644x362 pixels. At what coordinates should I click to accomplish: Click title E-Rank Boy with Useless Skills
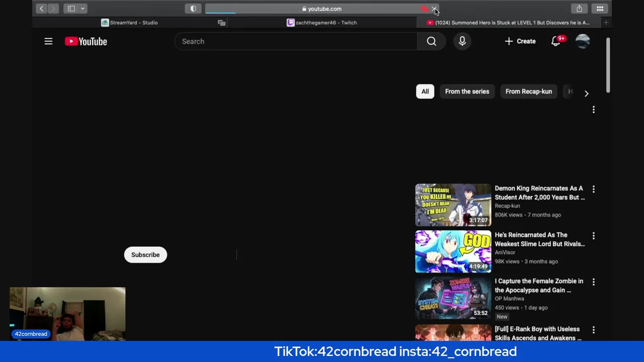tap(538, 333)
